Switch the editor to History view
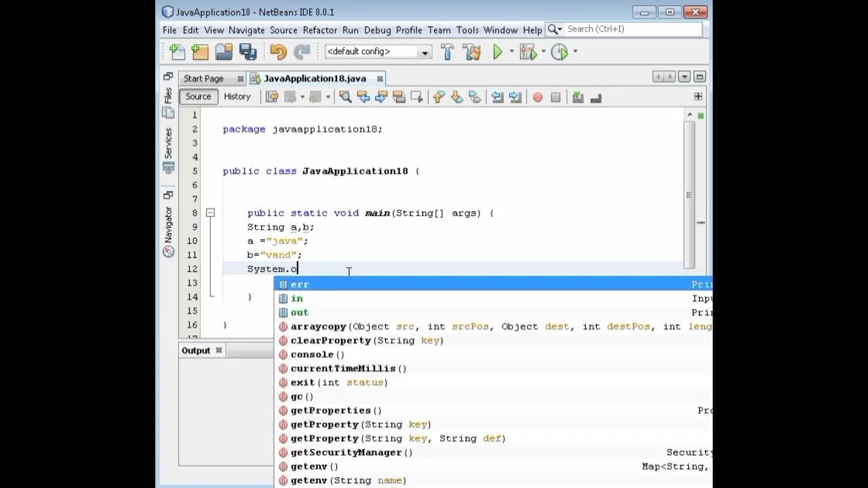 [x=237, y=96]
